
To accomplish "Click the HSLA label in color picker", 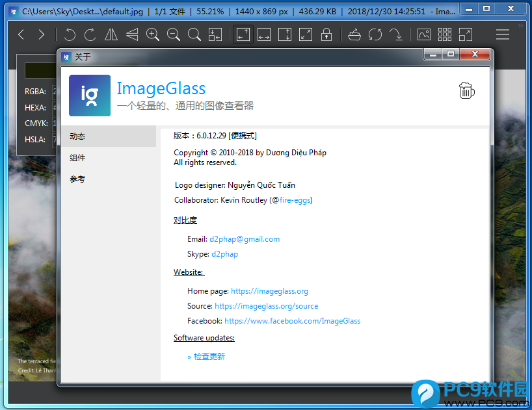I will pyautogui.click(x=35, y=140).
